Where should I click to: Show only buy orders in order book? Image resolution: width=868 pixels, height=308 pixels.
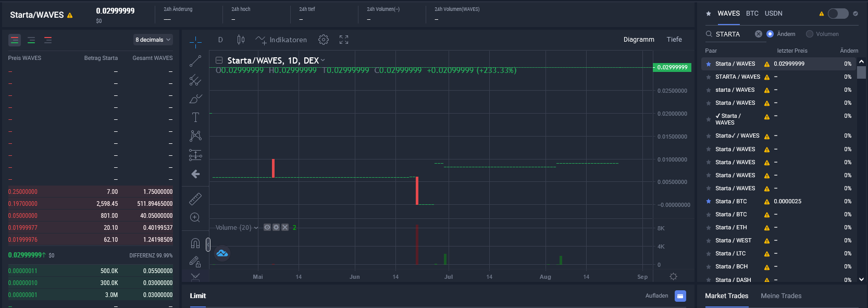pos(31,40)
